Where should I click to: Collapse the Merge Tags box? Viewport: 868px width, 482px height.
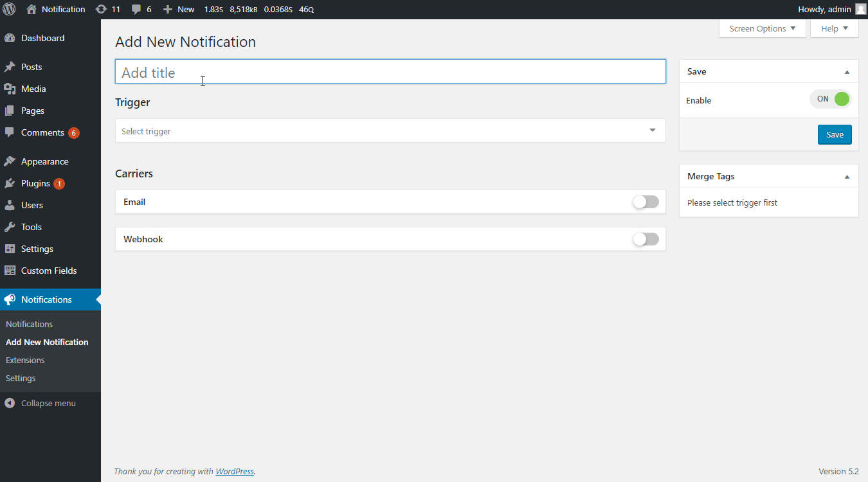pos(847,177)
